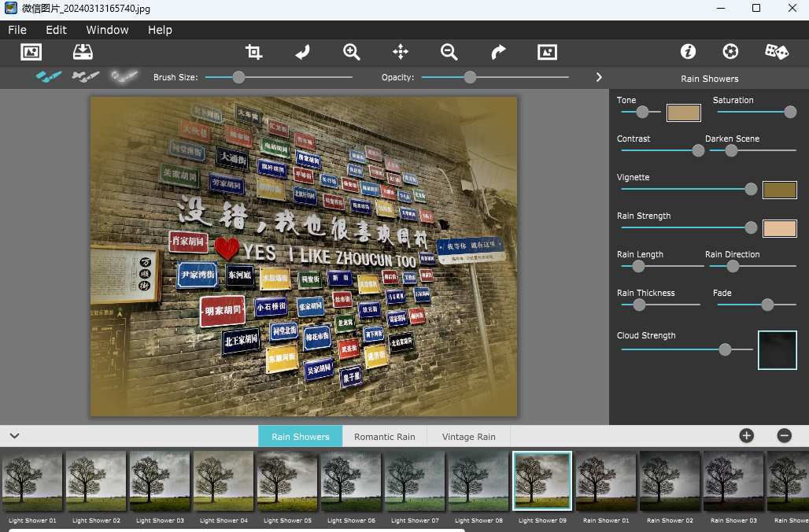Click the Vignette slider handle
Image resolution: width=809 pixels, height=532 pixels.
[751, 190]
